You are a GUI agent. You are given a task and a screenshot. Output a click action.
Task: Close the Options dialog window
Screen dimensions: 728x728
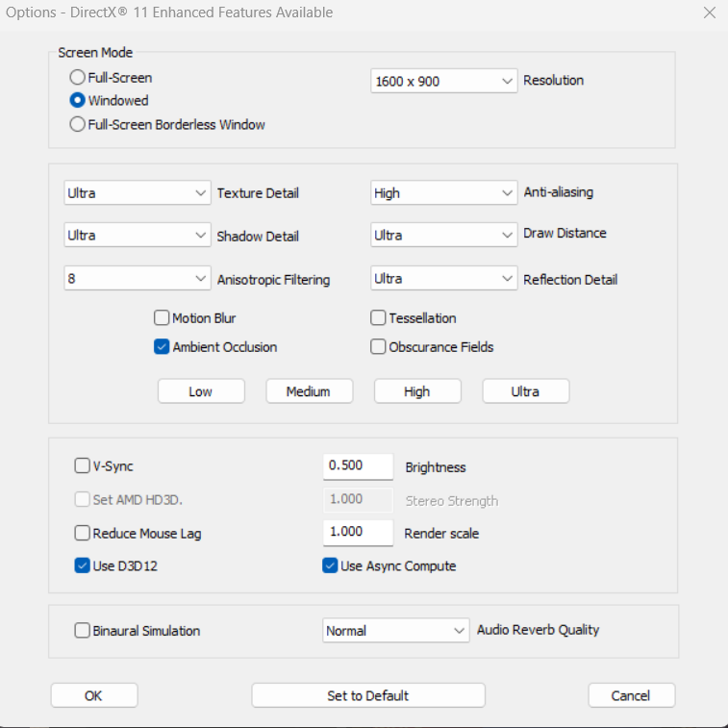[x=709, y=13]
